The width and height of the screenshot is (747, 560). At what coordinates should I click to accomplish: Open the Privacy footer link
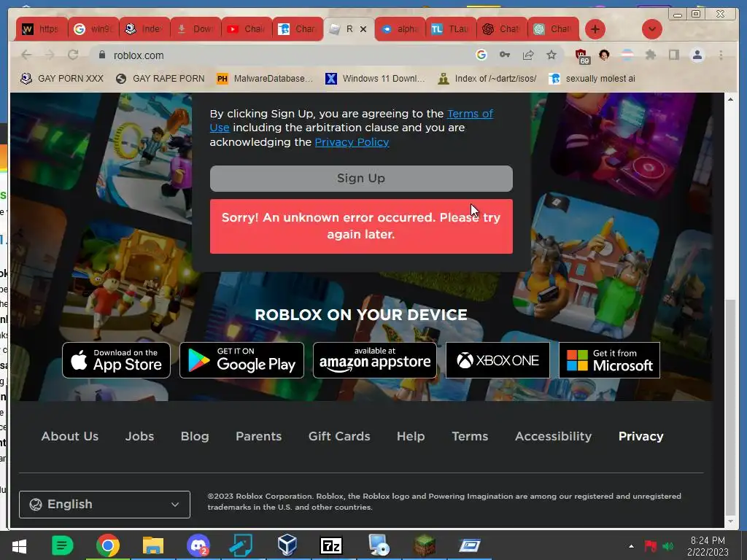coord(640,436)
